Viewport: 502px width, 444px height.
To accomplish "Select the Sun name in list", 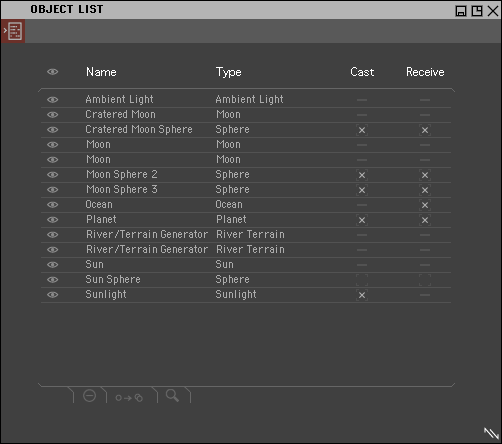I will (x=95, y=264).
